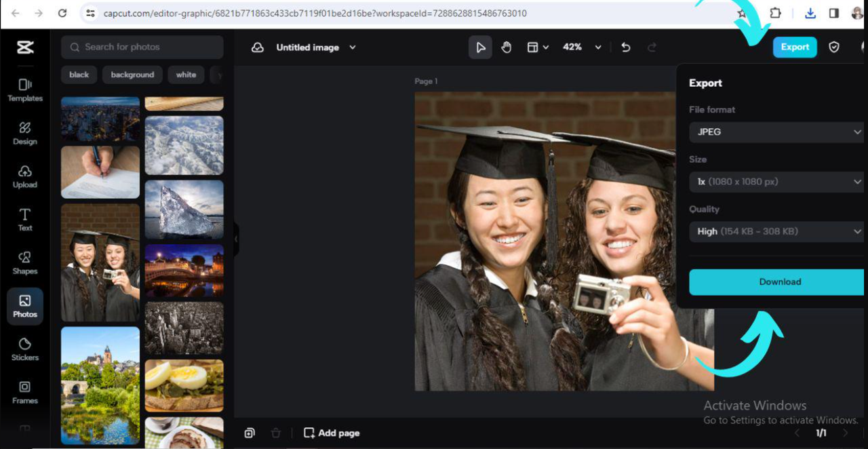Reload the browser page
Screen dimensions: 868x449
[x=62, y=13]
